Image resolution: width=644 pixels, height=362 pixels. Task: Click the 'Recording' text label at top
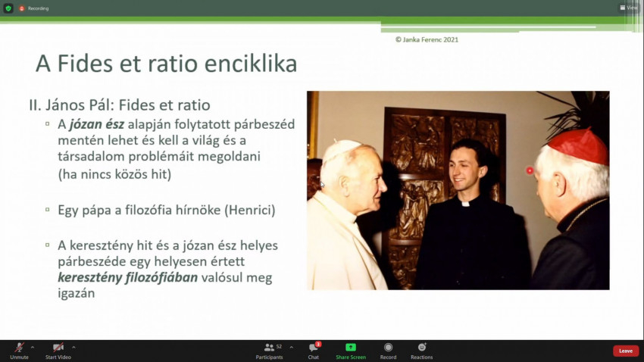39,8
